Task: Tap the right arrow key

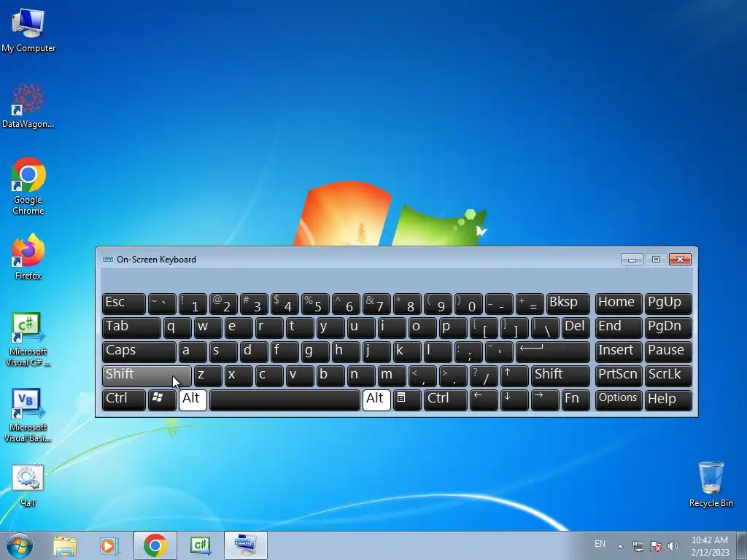Action: [544, 400]
